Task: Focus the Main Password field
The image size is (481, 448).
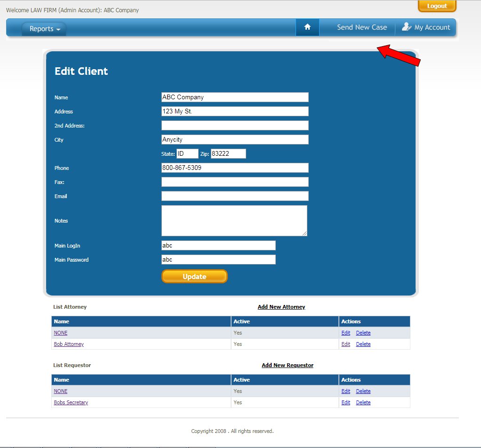Action: pos(219,259)
